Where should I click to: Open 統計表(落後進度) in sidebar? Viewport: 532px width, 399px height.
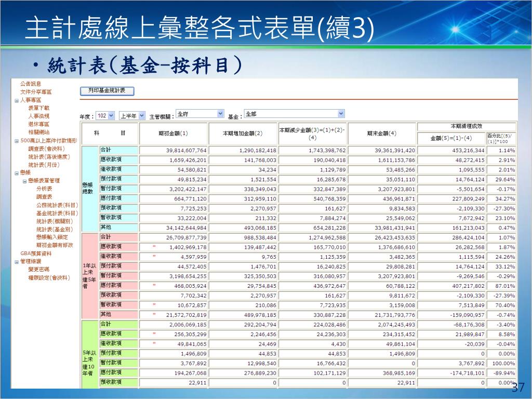[49, 157]
